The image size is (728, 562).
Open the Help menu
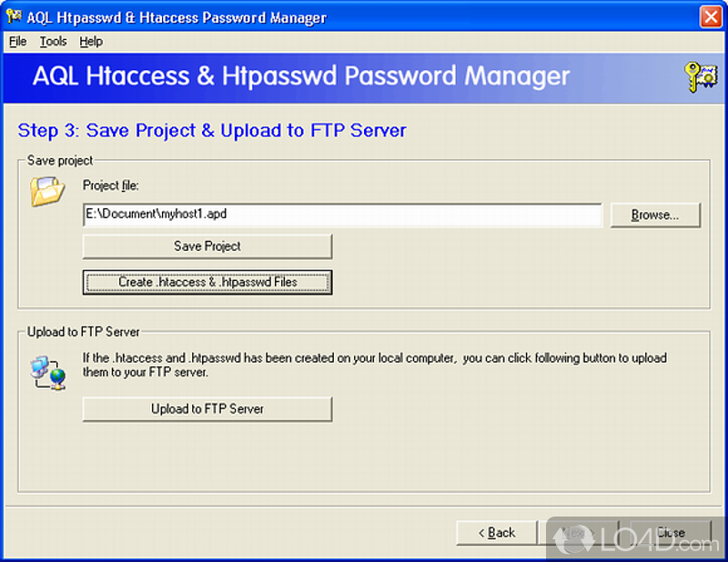tap(90, 41)
